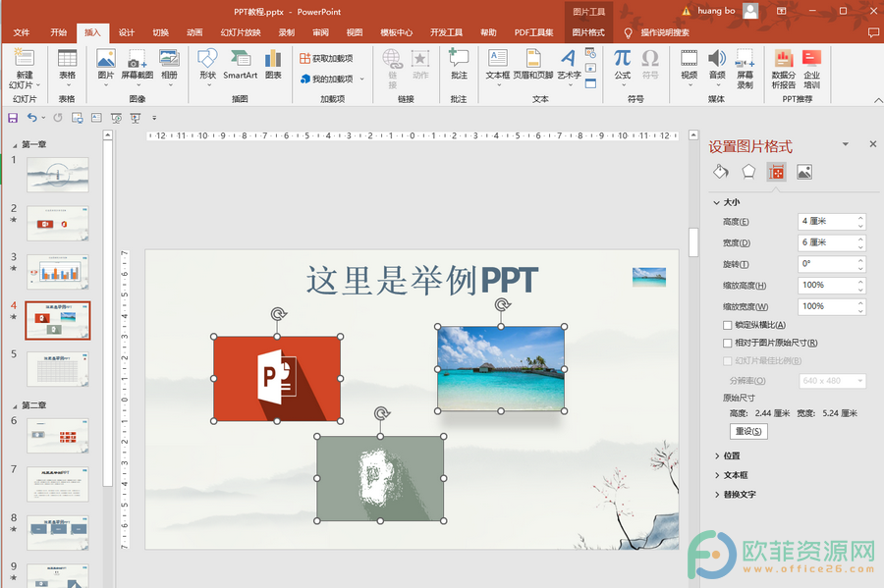Image resolution: width=884 pixels, height=588 pixels.
Task: Collapse 第一章 section in slide panel
Action: click(x=15, y=145)
